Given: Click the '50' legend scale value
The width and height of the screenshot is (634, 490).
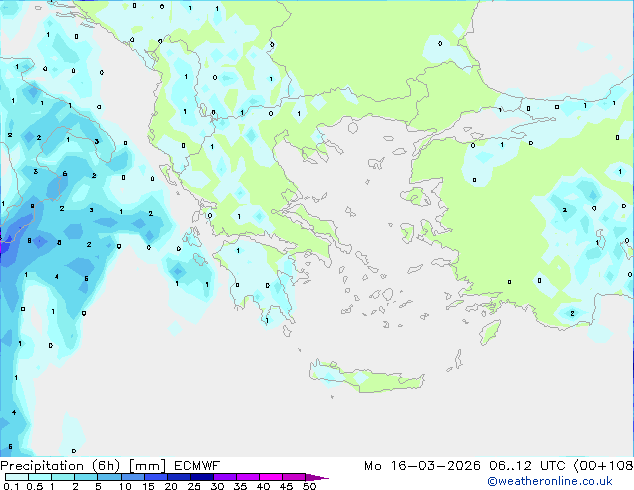Looking at the screenshot, I should pyautogui.click(x=309, y=486).
